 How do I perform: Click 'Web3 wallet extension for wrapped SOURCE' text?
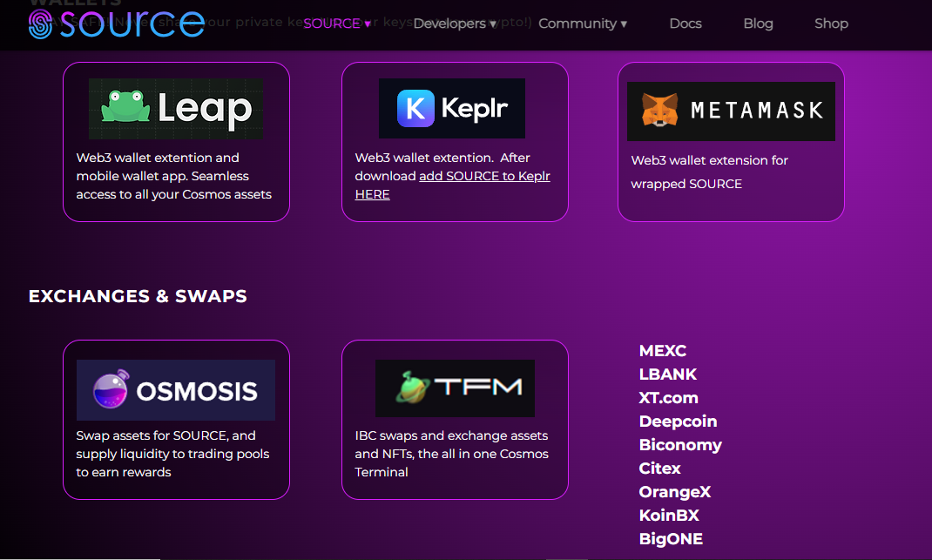tap(709, 172)
